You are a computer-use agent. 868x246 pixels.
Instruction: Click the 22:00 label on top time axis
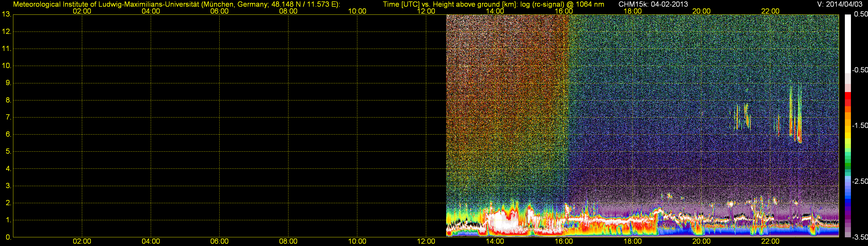click(x=770, y=11)
